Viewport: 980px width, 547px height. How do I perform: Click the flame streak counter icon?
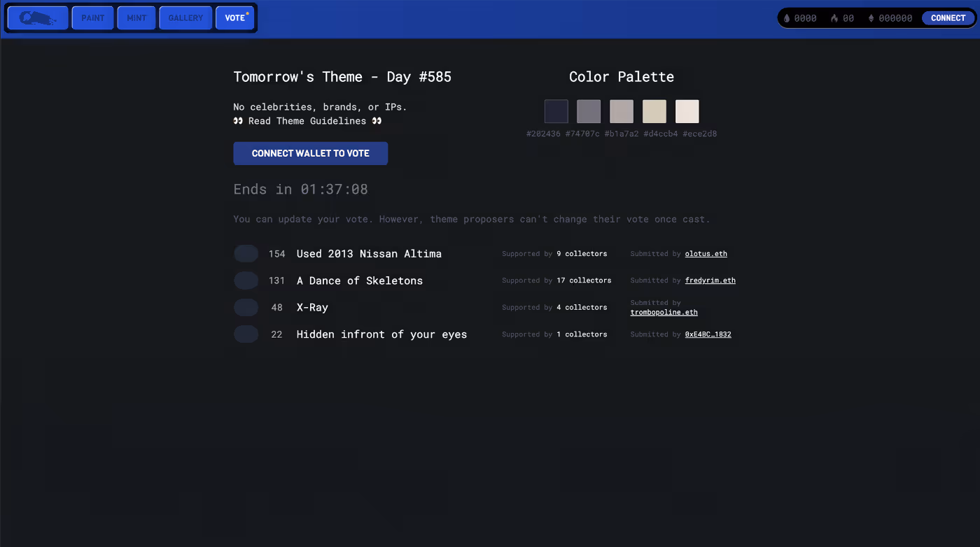coord(834,18)
